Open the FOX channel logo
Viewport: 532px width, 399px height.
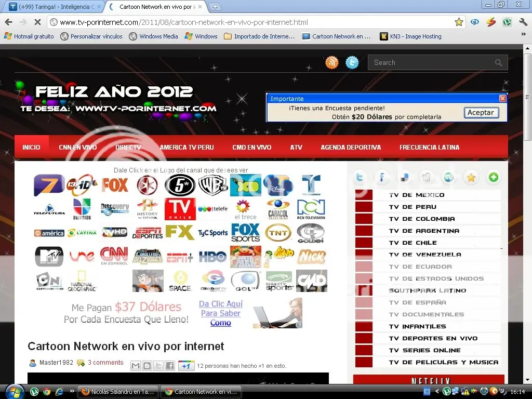pyautogui.click(x=115, y=185)
